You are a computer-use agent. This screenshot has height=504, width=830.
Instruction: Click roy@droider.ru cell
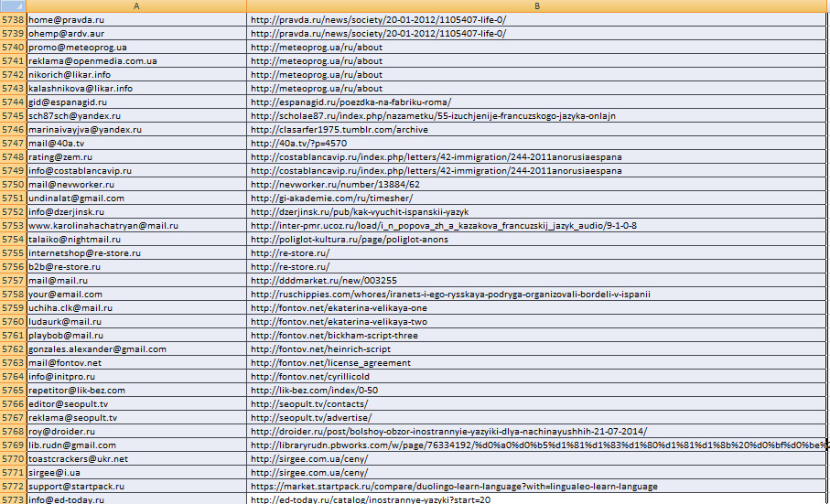point(136,431)
